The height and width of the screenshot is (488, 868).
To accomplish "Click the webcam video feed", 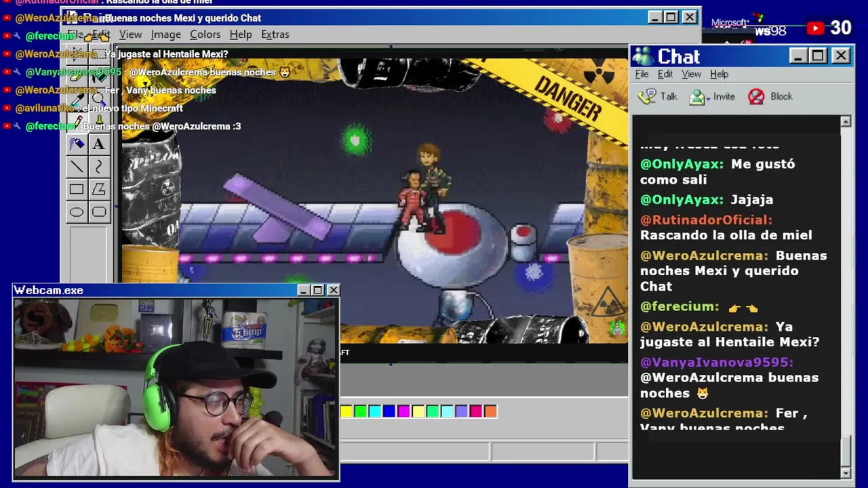I will [176, 388].
